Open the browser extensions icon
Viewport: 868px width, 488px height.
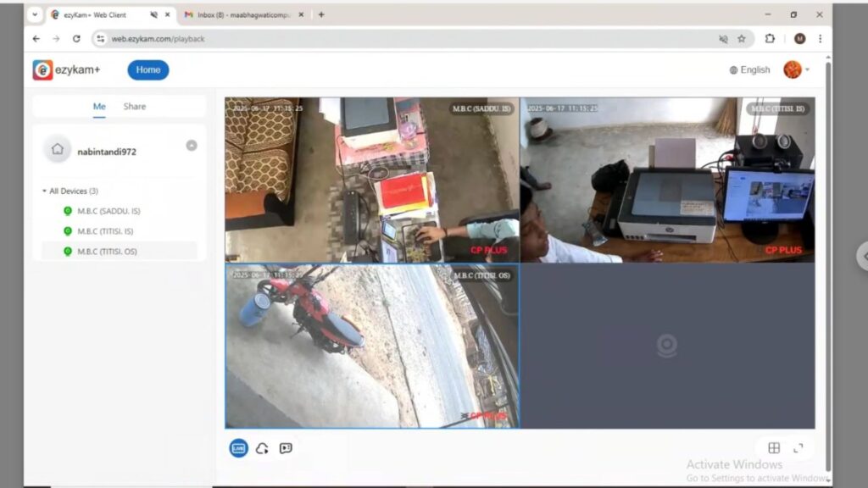pos(770,39)
